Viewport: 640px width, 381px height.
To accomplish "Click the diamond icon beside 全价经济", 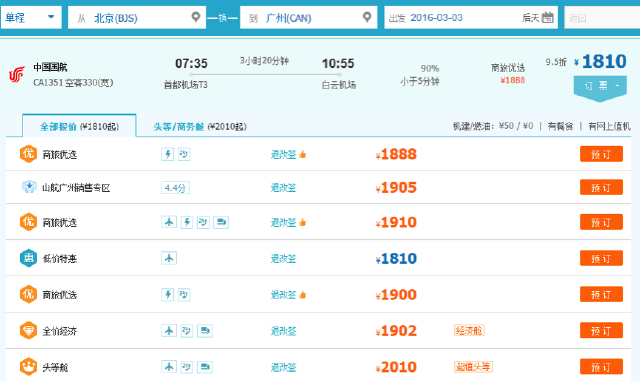I will (29, 330).
